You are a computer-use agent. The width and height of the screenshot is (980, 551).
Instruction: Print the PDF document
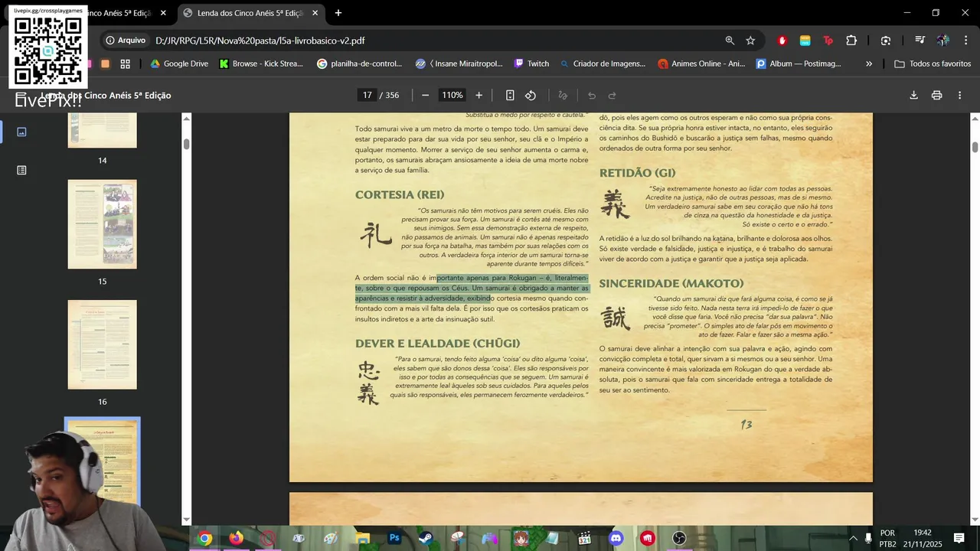pyautogui.click(x=936, y=95)
